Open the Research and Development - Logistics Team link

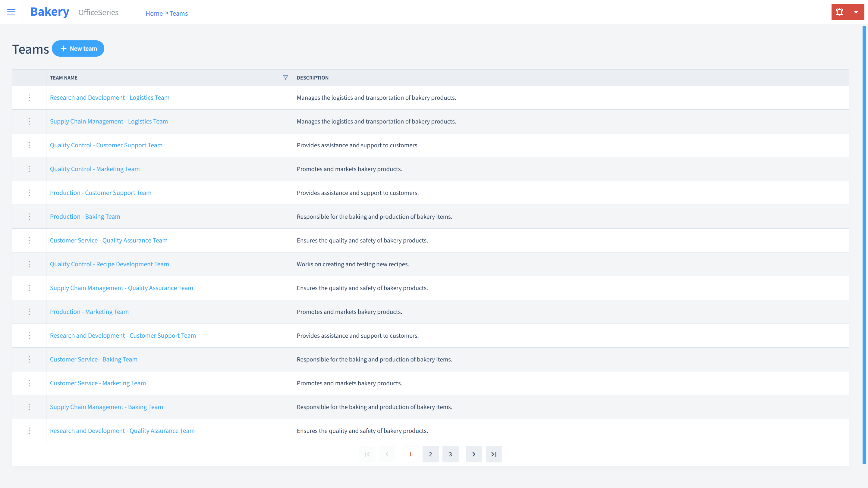(110, 97)
